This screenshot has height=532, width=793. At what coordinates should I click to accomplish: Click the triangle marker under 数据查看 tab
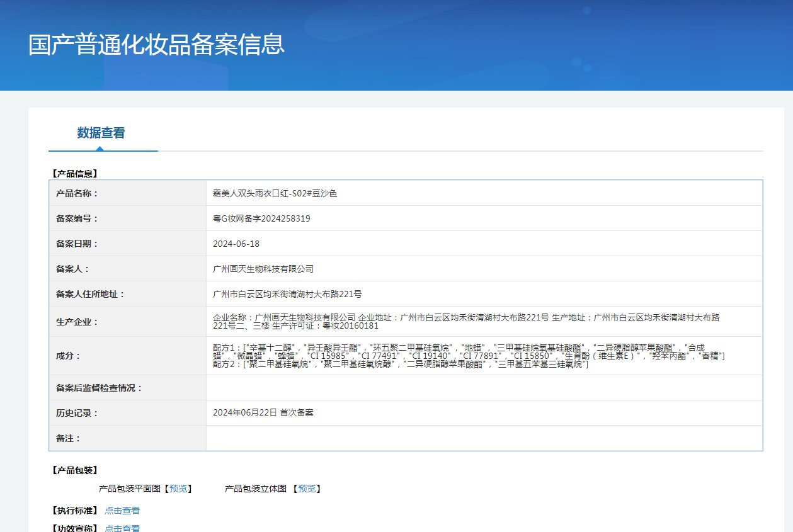pos(100,149)
